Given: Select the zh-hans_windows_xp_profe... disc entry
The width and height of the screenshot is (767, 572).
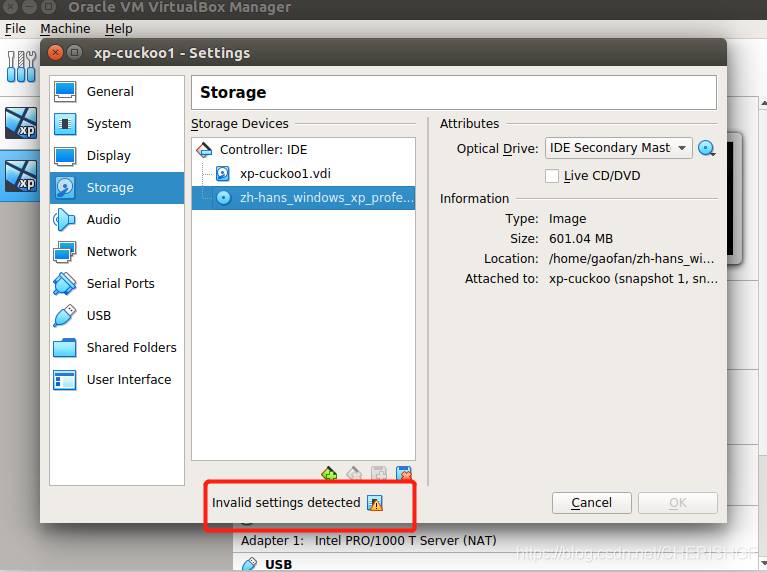Looking at the screenshot, I should click(303, 198).
